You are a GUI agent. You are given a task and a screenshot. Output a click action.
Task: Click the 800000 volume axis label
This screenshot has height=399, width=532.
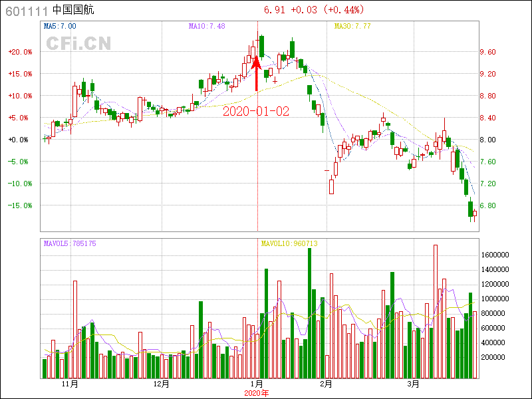coord(493,313)
